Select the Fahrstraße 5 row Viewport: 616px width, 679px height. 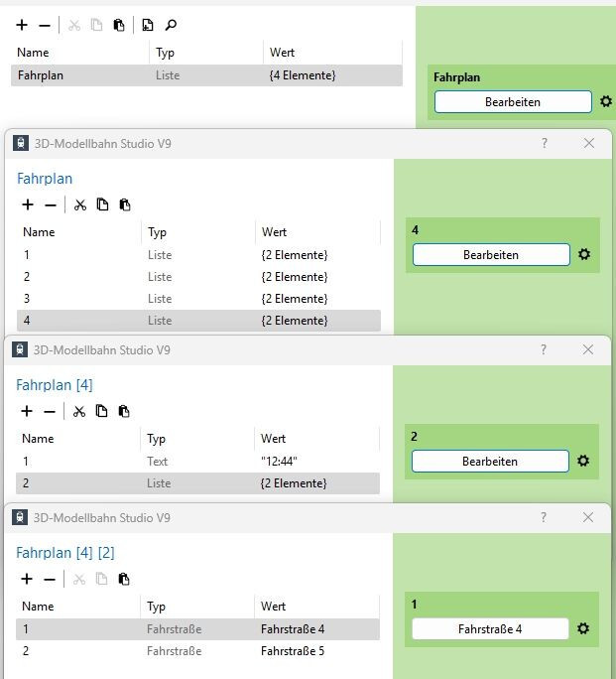[x=197, y=651]
